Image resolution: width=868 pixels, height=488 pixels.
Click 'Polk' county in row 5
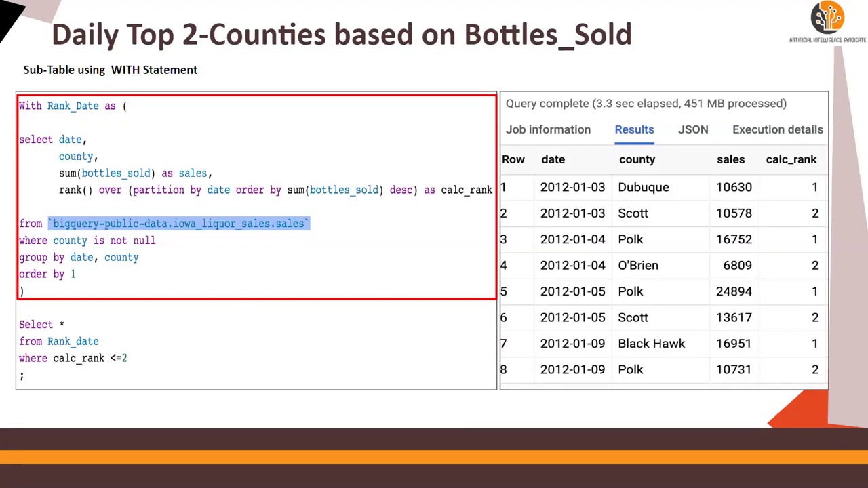(631, 291)
